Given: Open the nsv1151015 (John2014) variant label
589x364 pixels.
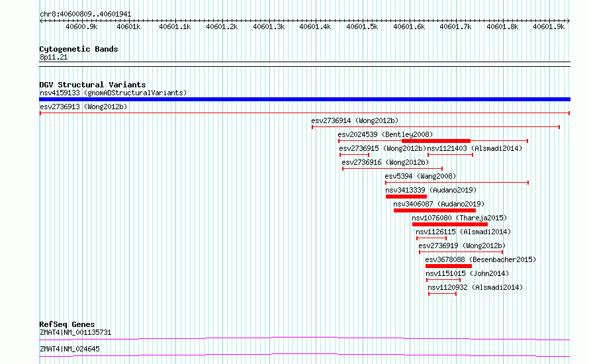Looking at the screenshot, I should [467, 273].
